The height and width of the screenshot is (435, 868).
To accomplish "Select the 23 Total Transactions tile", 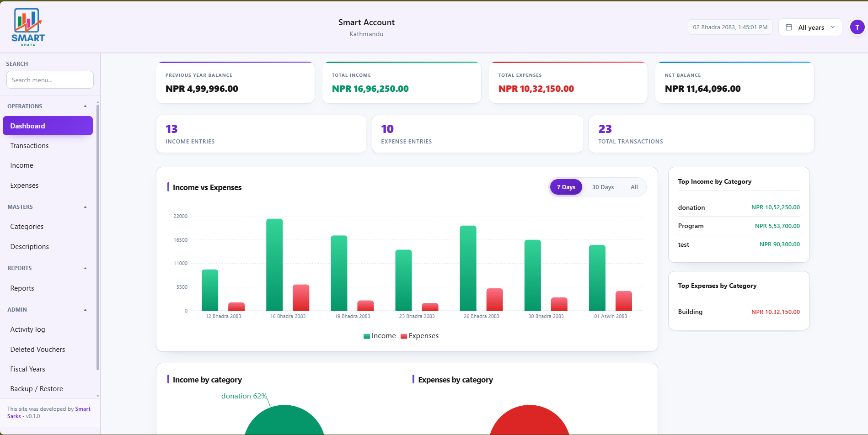I will click(702, 134).
